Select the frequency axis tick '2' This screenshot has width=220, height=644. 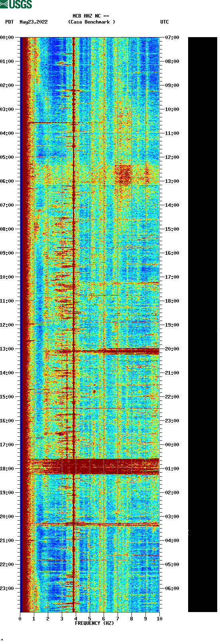(48, 619)
